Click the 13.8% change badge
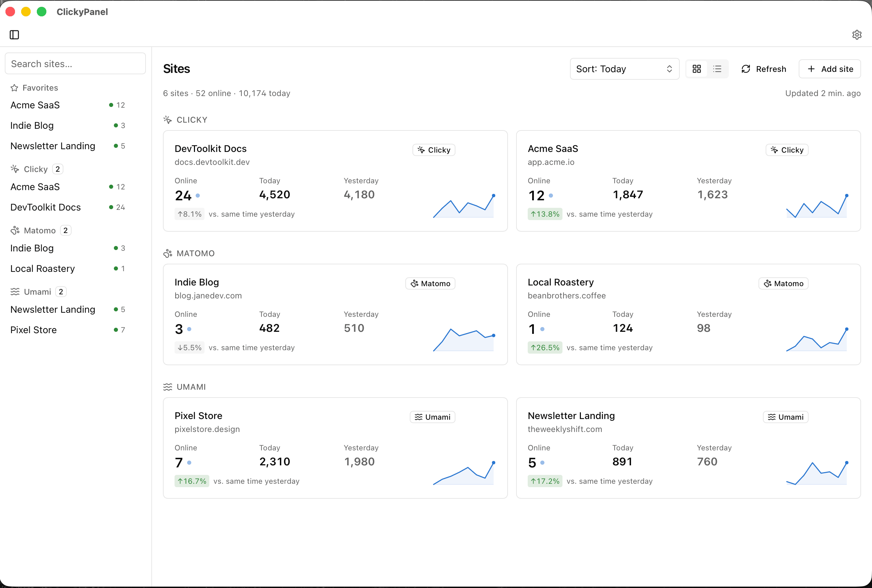The height and width of the screenshot is (588, 872). pos(545,214)
